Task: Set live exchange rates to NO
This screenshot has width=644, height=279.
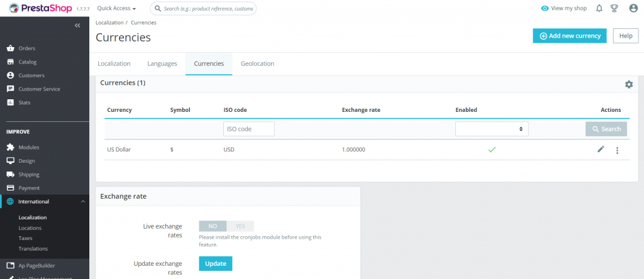Action: [213, 226]
